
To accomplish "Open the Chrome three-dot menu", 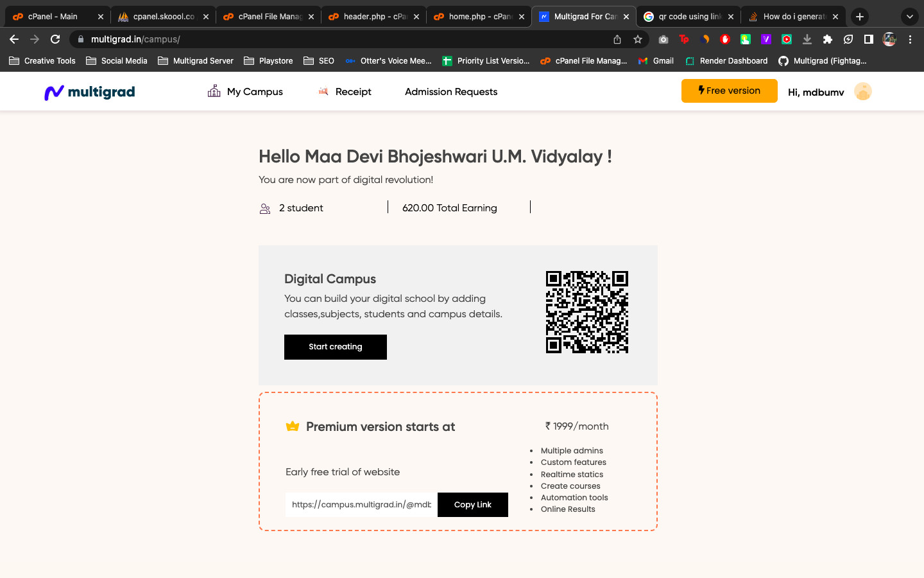I will click(910, 39).
